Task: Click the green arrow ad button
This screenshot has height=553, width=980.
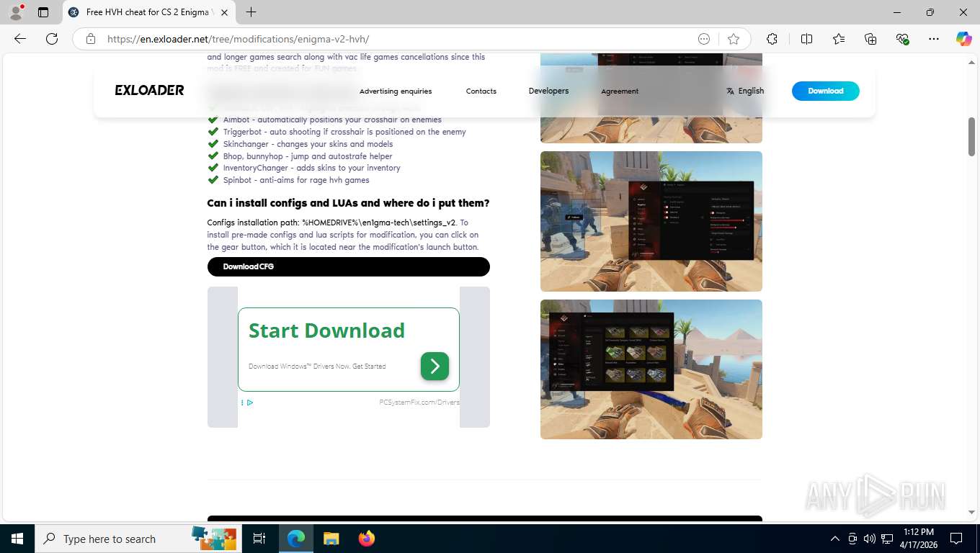Action: [x=435, y=366]
